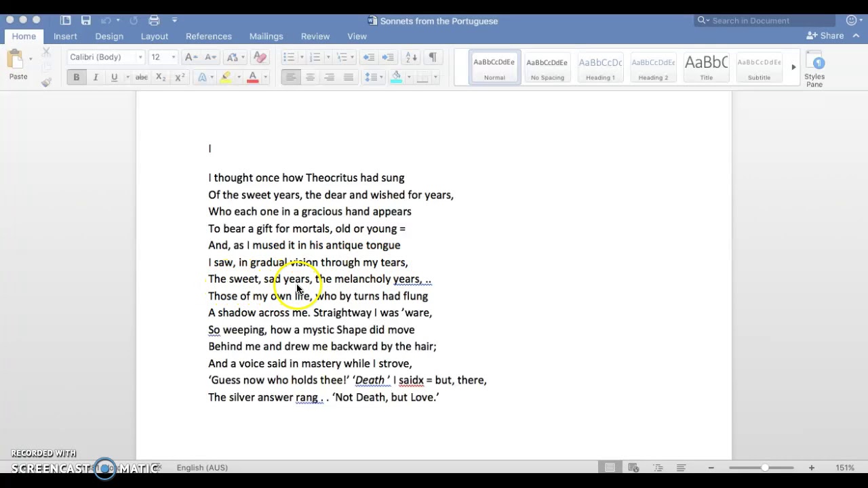Viewport: 868px width, 488px height.
Task: Switch to Web Layout view in status bar
Action: tap(634, 468)
